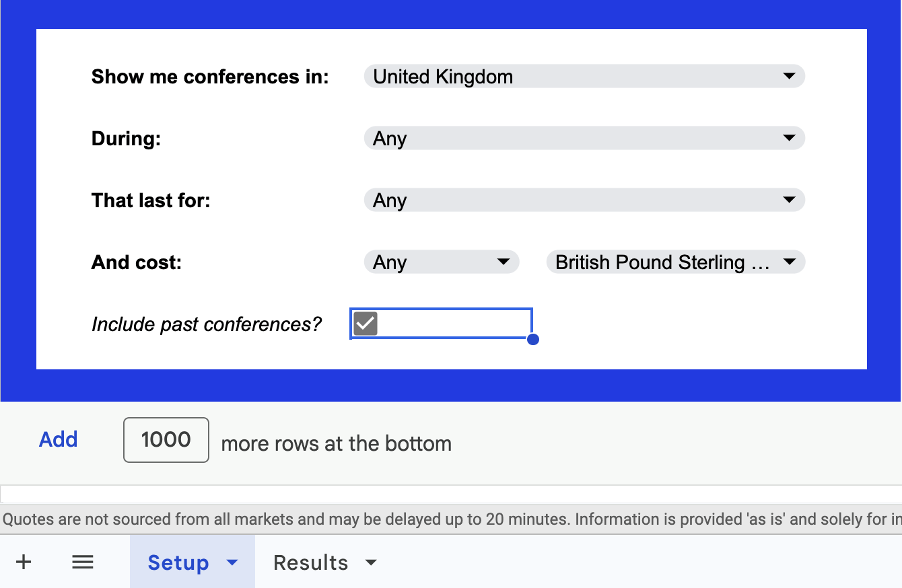Select the 'Include past conferences?' label cell
This screenshot has height=588, width=902.
207,324
